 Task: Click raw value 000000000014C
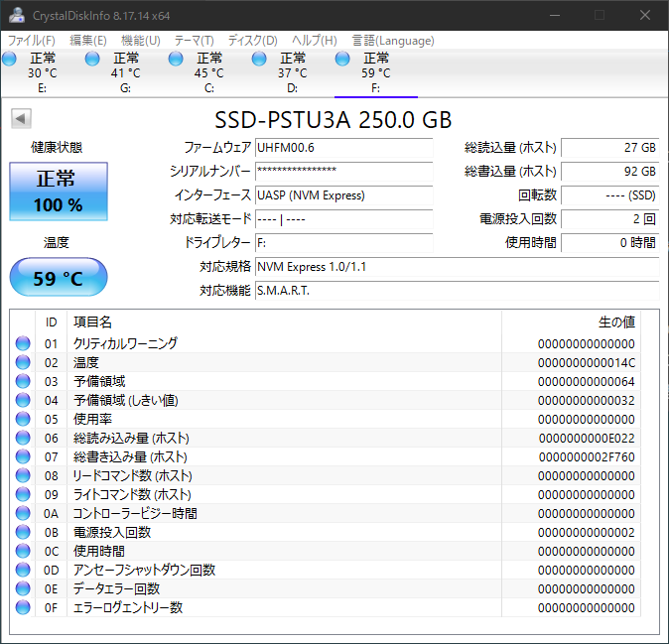click(x=587, y=363)
